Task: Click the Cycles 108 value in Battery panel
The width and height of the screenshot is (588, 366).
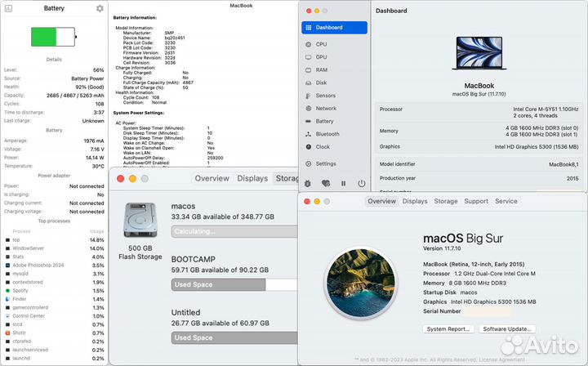Action: [x=100, y=104]
